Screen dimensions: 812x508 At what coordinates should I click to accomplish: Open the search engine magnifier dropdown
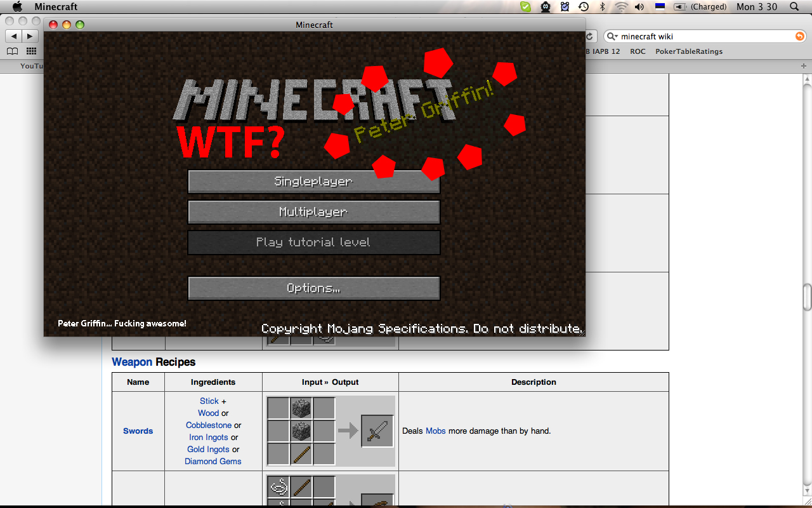612,36
